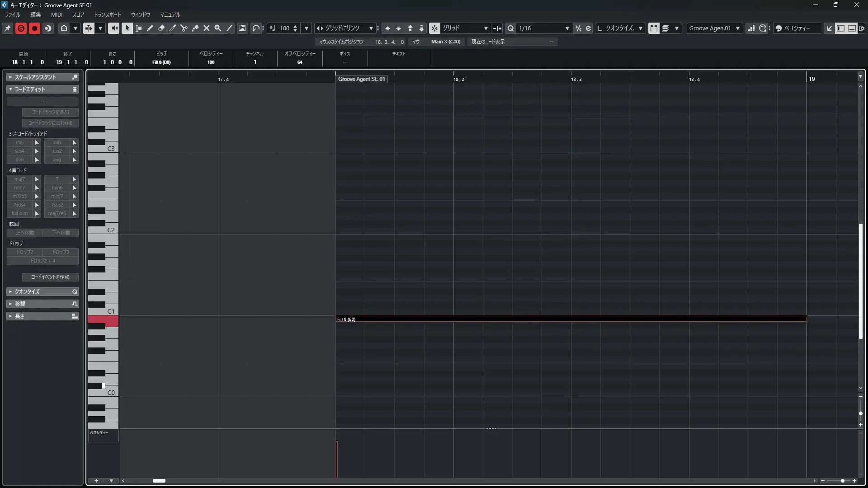Select the Mute X tool
Viewport: 868px width, 488px height.
207,28
